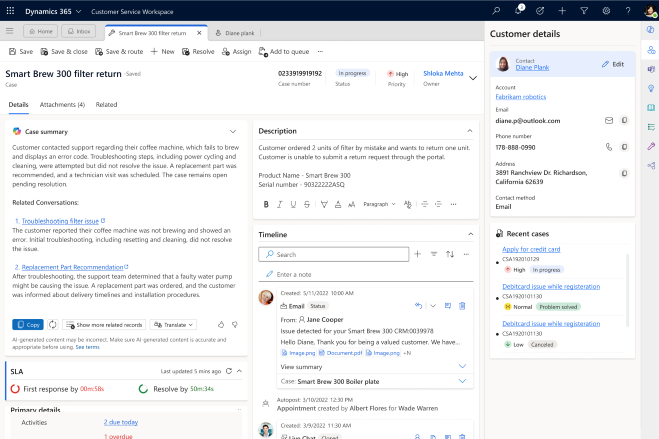The width and height of the screenshot is (659, 439).
Task: Open the timeline filter icon
Action: [434, 254]
